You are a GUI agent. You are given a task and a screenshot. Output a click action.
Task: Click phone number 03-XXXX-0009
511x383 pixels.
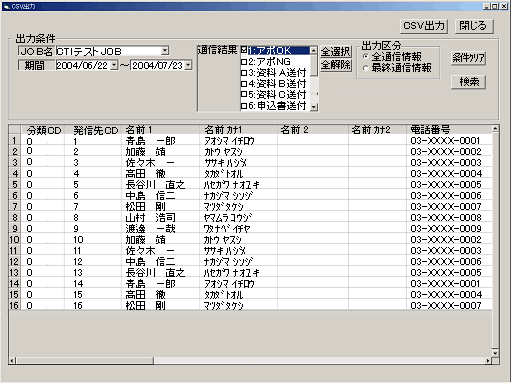click(x=449, y=228)
